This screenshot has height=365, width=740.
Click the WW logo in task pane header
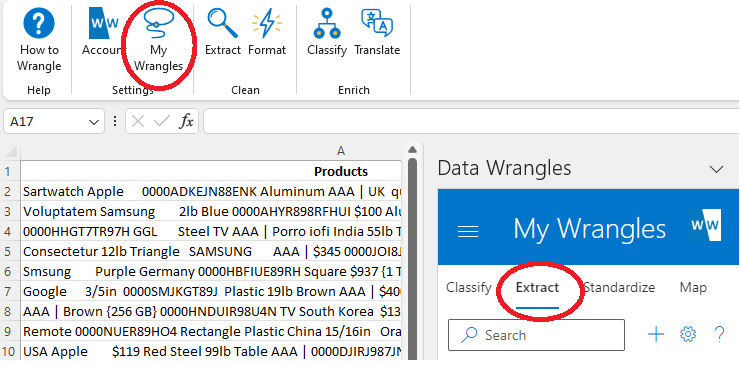(705, 224)
